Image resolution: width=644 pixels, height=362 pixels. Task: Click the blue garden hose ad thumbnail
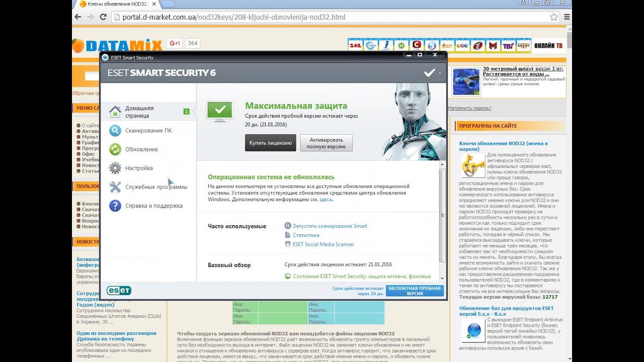tap(466, 82)
